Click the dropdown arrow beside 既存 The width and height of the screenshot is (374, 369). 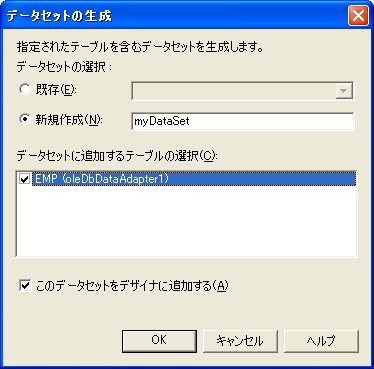pyautogui.click(x=344, y=91)
